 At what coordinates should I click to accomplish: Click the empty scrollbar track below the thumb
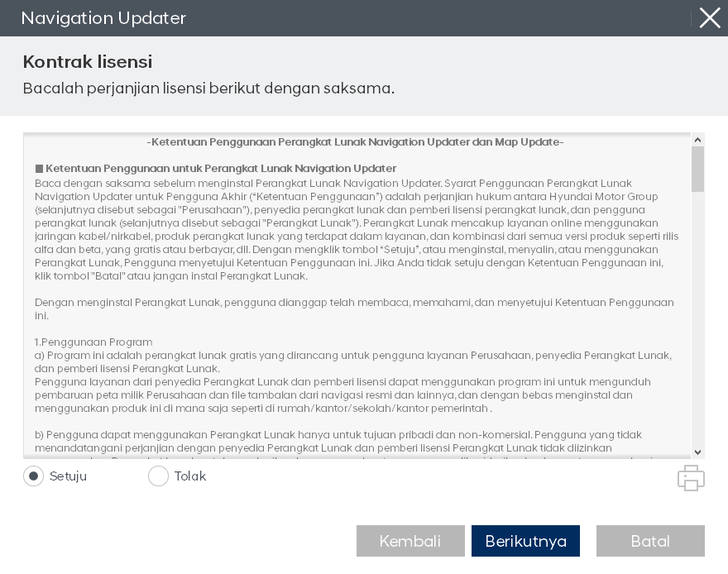tap(697, 331)
